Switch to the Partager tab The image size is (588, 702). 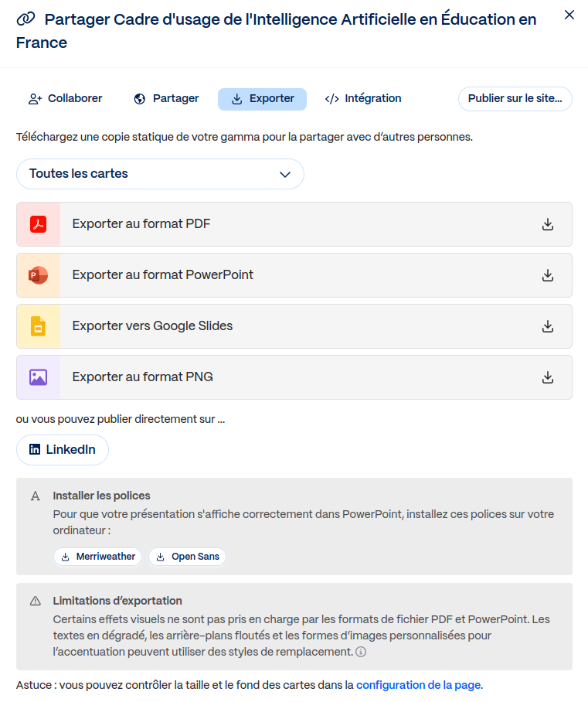tap(166, 99)
